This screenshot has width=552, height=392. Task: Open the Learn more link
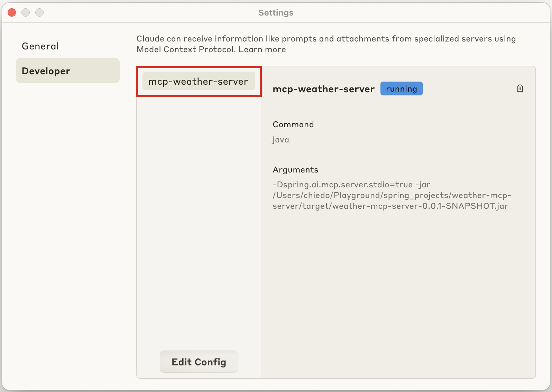point(262,49)
